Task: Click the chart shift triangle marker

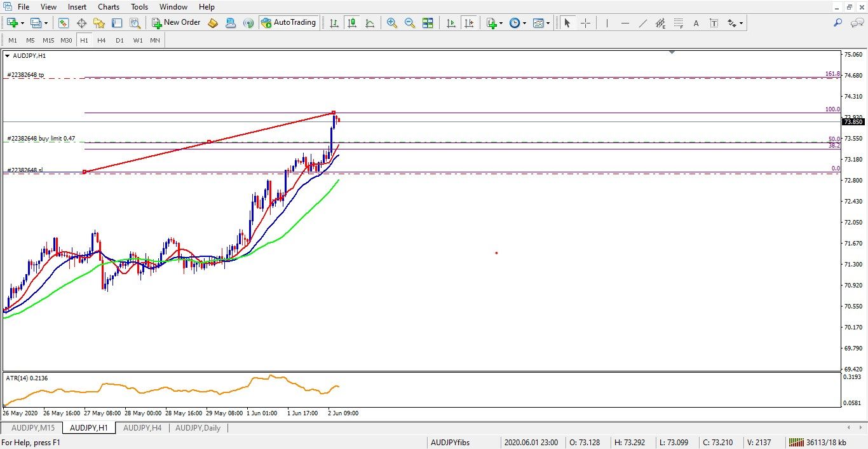Action: 672,52
